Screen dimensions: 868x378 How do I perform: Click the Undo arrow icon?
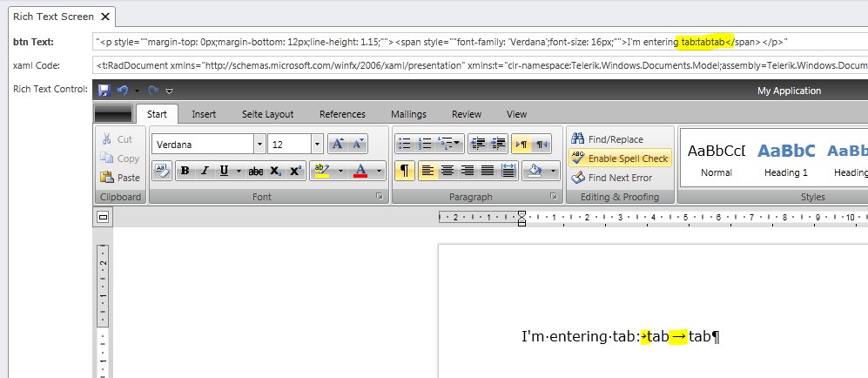pos(123,91)
